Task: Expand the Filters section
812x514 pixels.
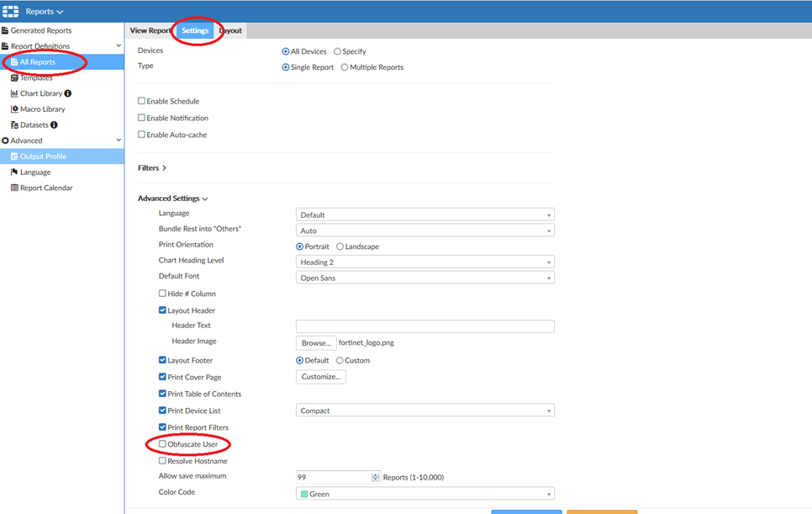Action: 152,168
